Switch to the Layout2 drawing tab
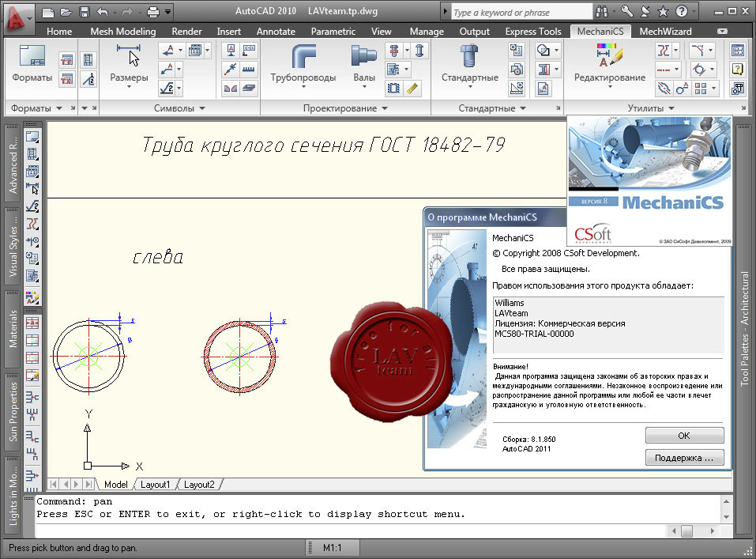 (199, 484)
